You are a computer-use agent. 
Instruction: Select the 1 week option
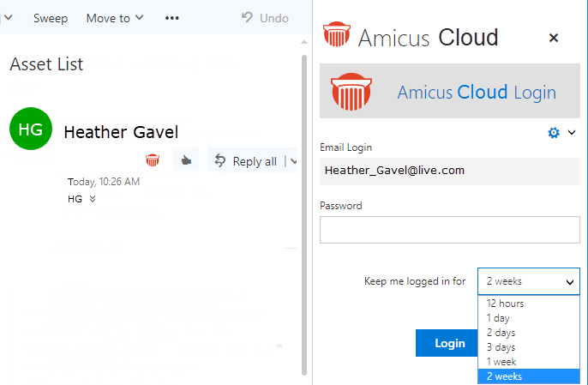coord(528,362)
